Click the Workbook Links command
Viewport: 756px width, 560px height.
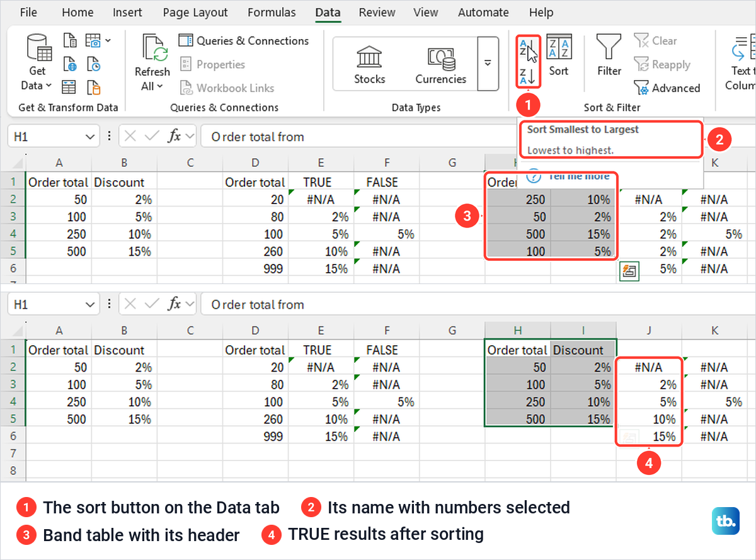(227, 88)
